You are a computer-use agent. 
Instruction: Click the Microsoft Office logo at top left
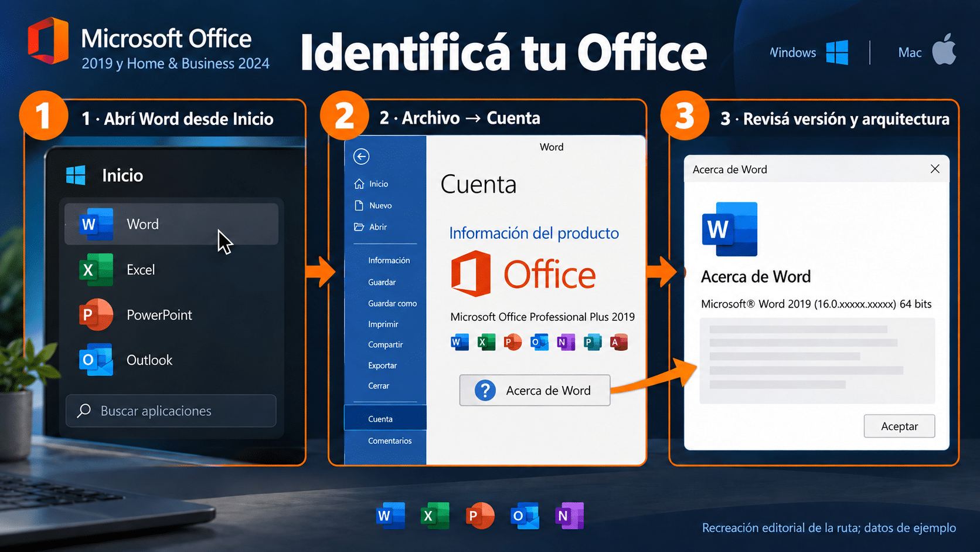(48, 41)
